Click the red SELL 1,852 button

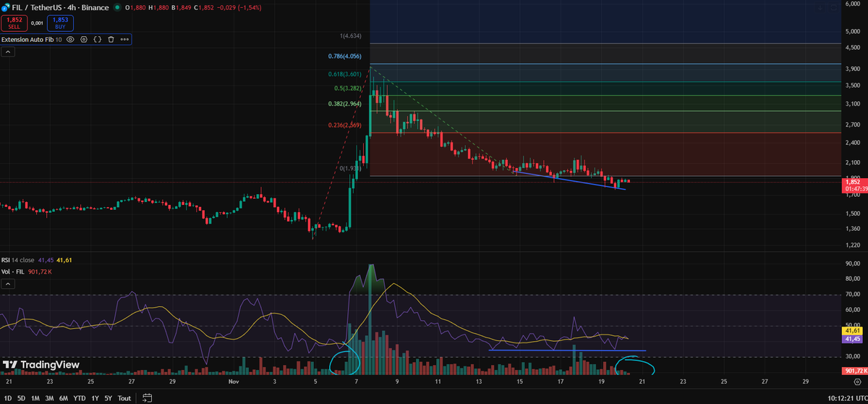coord(14,23)
